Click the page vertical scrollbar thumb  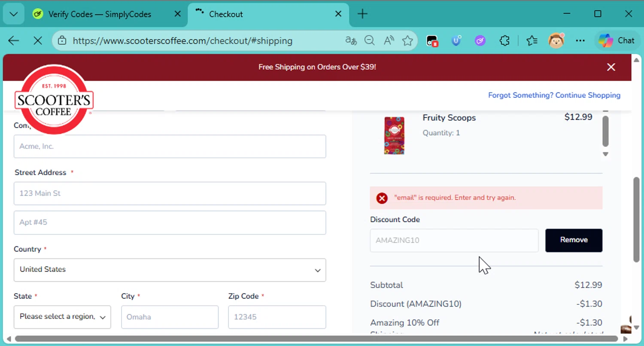[x=636, y=219]
